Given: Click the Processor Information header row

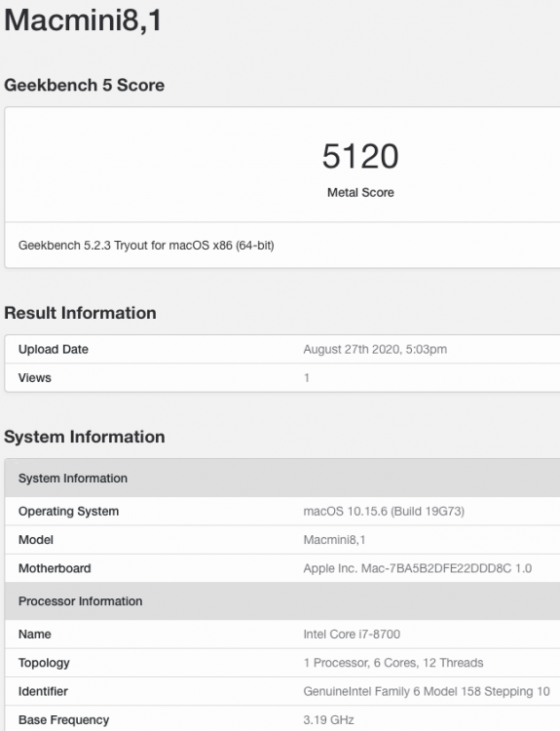Looking at the screenshot, I should tap(282, 601).
